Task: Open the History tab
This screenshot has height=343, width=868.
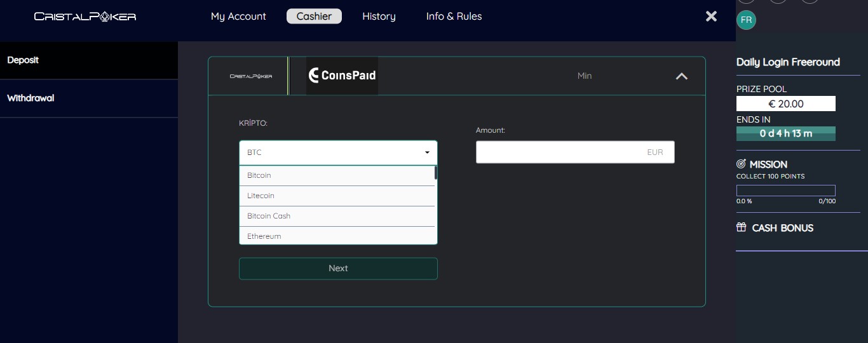Action: [x=379, y=17]
